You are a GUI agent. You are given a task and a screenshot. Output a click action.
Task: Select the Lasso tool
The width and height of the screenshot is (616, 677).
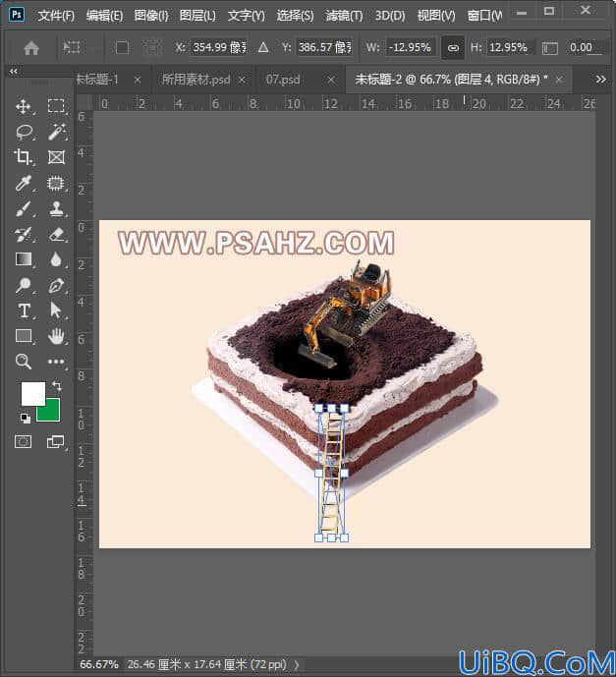pos(24,132)
